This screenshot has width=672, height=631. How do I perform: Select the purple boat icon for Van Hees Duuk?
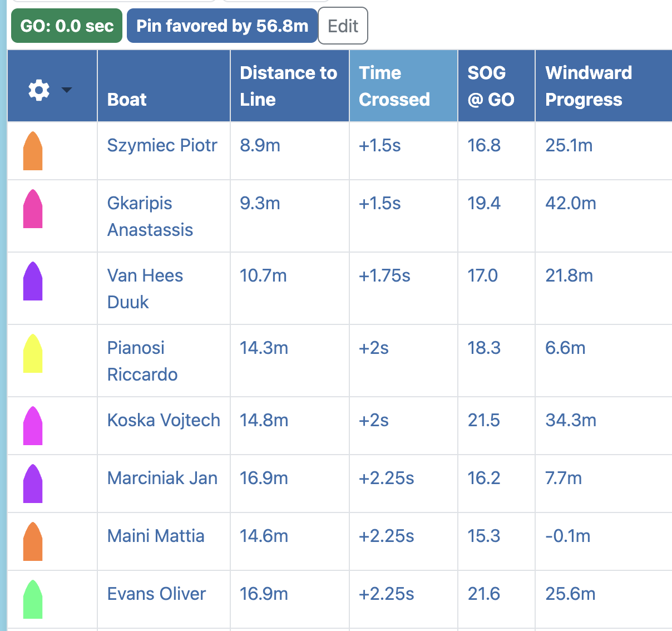[x=33, y=281]
